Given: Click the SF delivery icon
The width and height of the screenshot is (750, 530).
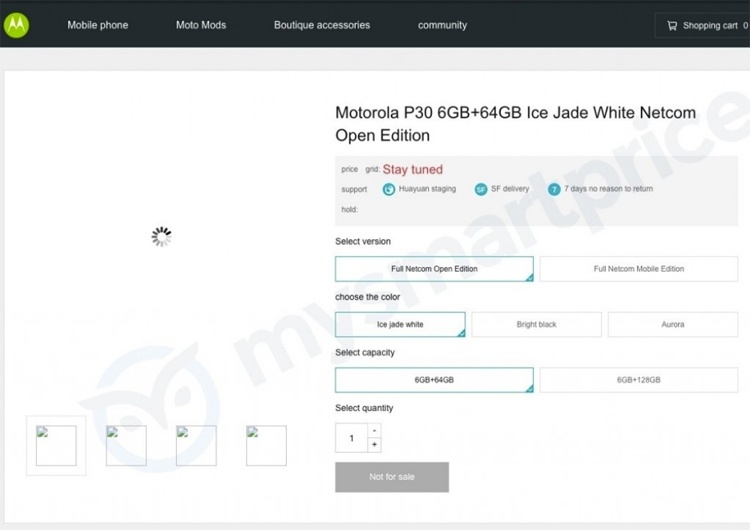Looking at the screenshot, I should (481, 189).
